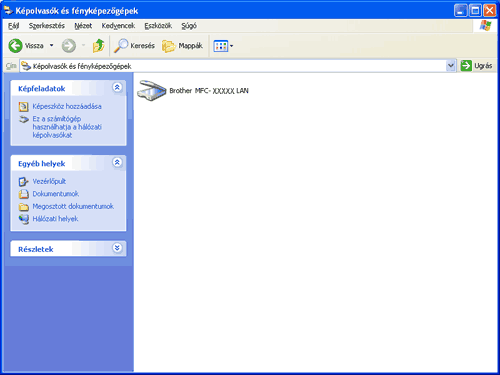
Task: Click the add imaging device icon
Action: pos(24,107)
